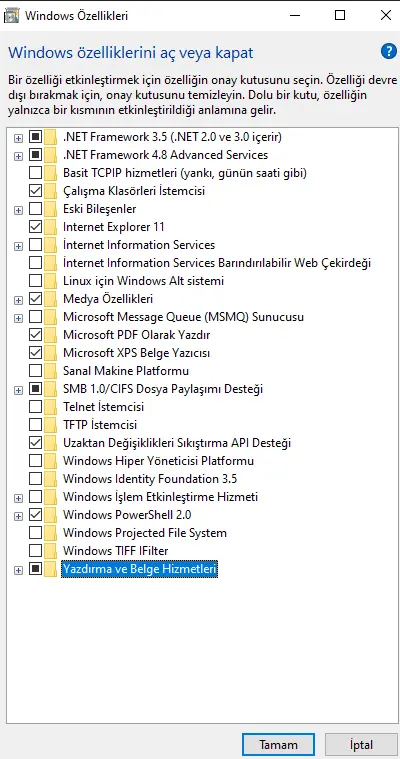Viewport: 400px width, 759px height.
Task: Enable Windows Identity Foundation 3.5 checkbox
Action: click(x=35, y=479)
